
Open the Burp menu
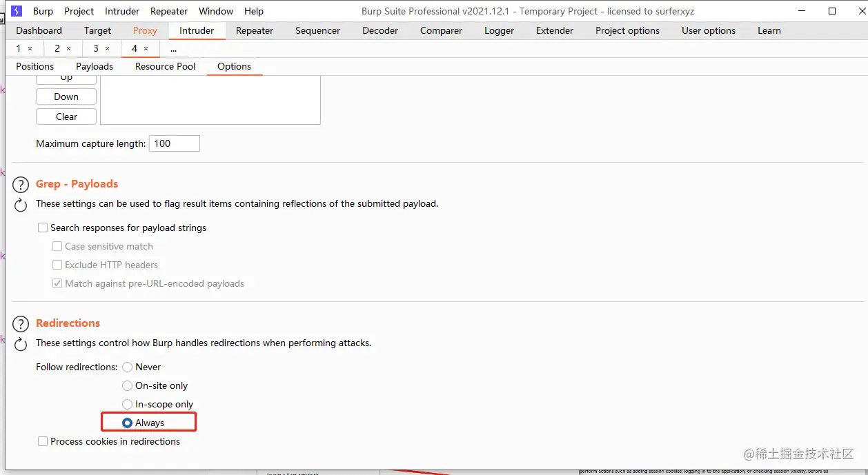point(43,11)
